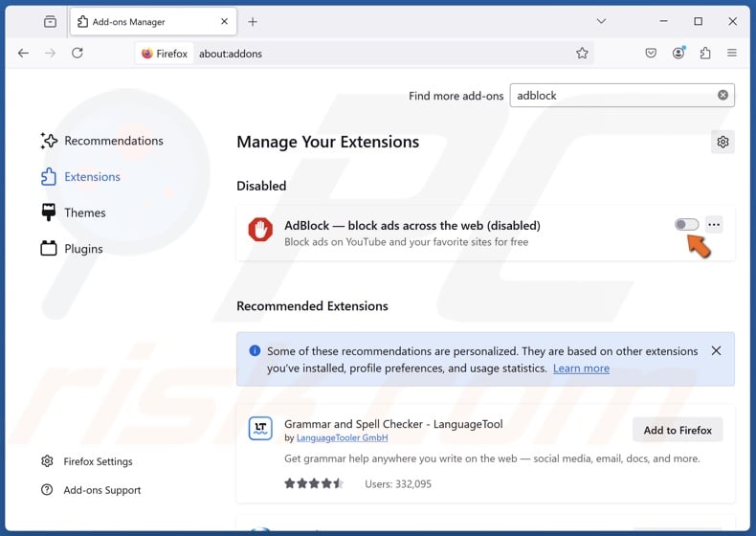Open the list all tabs chevron
This screenshot has width=756, height=536.
click(601, 21)
